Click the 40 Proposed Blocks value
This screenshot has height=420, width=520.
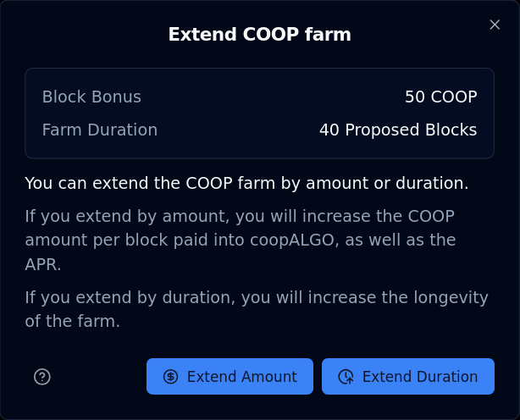pos(397,130)
